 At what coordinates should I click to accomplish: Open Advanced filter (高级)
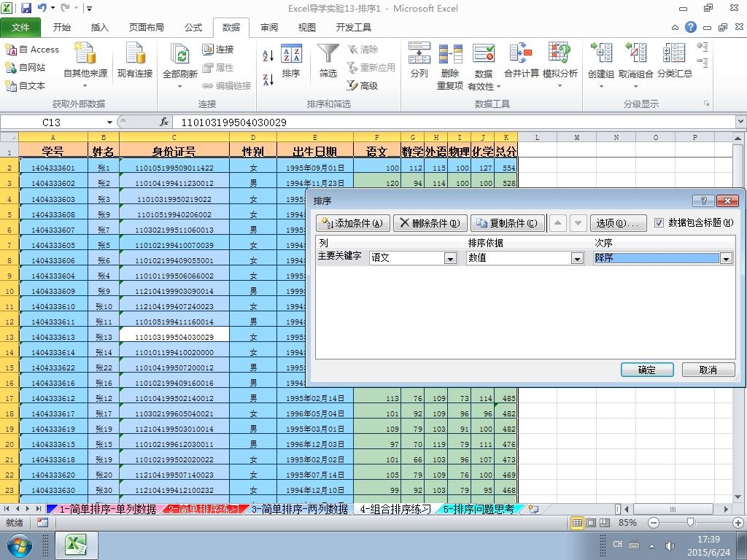363,86
